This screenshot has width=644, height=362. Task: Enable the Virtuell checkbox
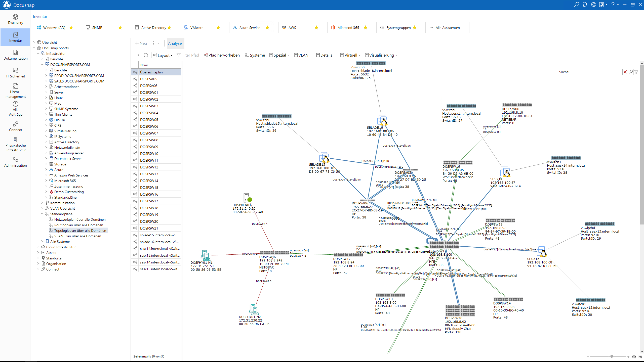pos(342,55)
